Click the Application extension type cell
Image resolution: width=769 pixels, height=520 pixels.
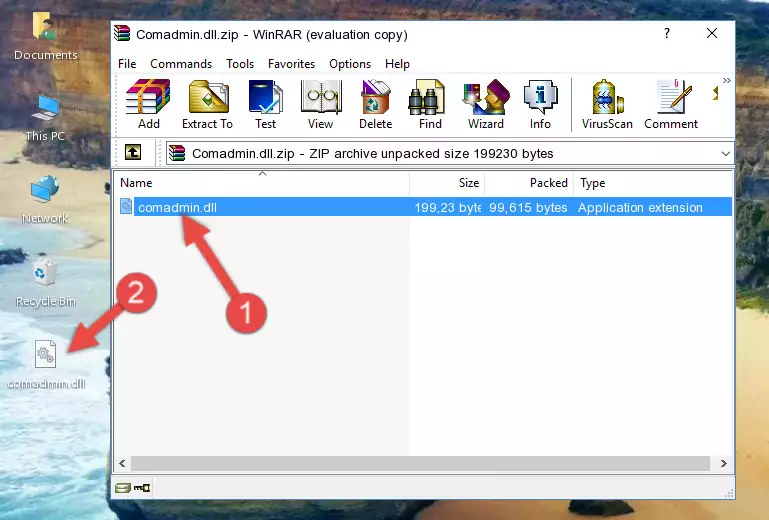[640, 208]
